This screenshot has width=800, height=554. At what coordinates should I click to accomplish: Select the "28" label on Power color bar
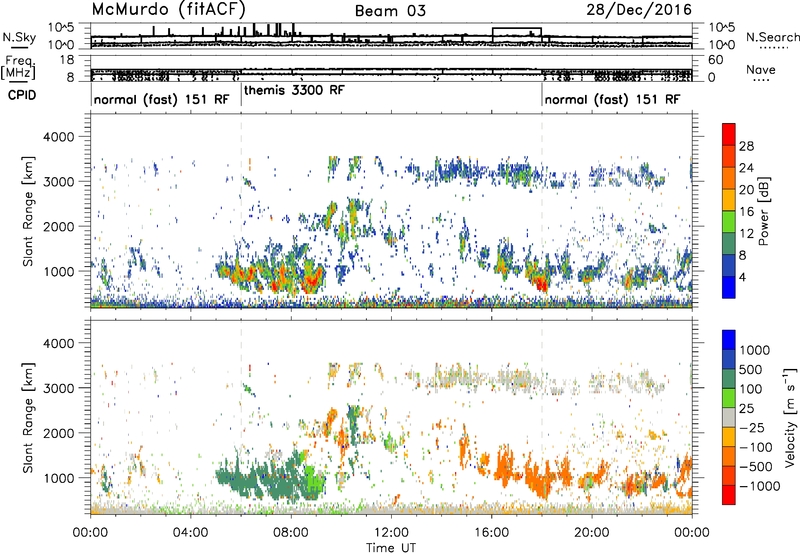746,146
